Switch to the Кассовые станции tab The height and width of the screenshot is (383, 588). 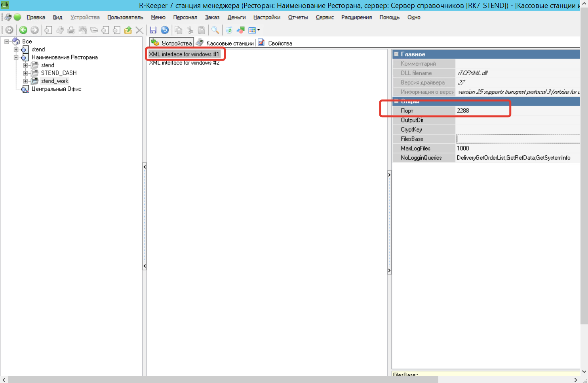coord(229,43)
